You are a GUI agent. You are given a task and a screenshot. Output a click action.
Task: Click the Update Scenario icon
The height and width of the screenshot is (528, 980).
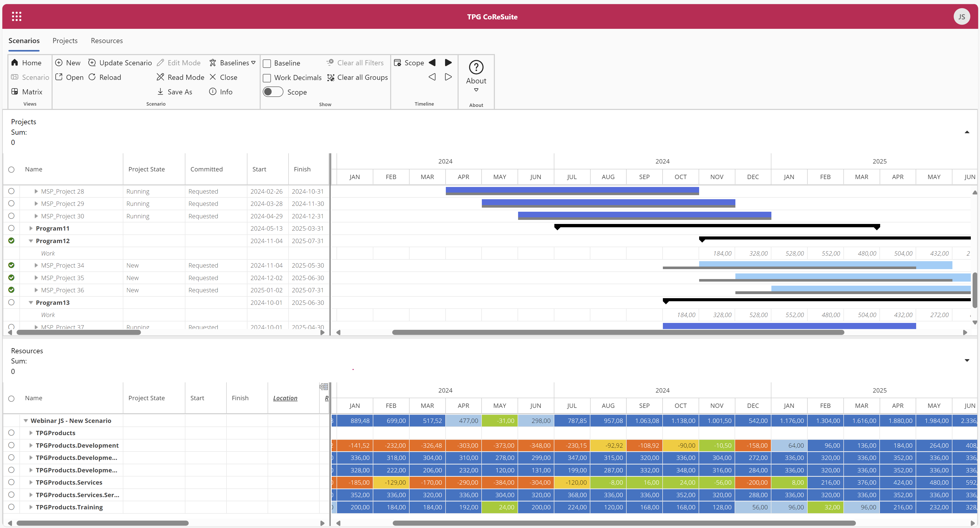point(92,63)
